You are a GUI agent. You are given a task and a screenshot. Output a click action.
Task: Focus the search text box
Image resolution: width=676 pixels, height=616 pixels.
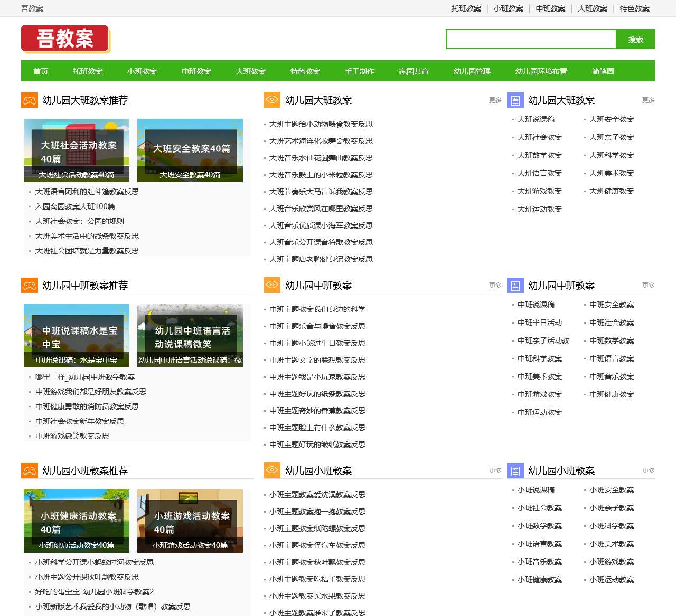pos(531,39)
